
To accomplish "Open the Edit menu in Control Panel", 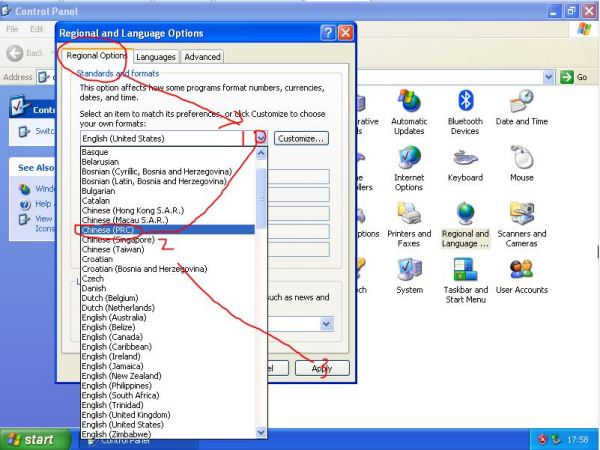I will (37, 29).
